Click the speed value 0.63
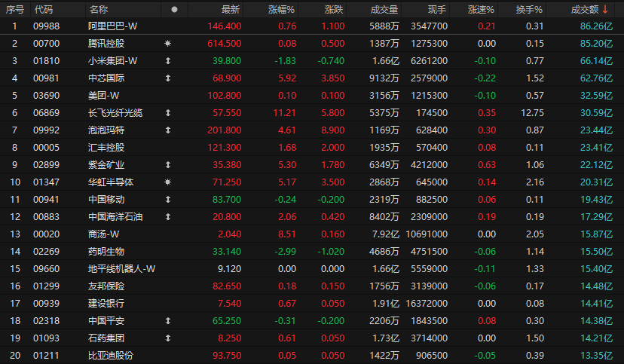The image size is (624, 364). click(487, 165)
